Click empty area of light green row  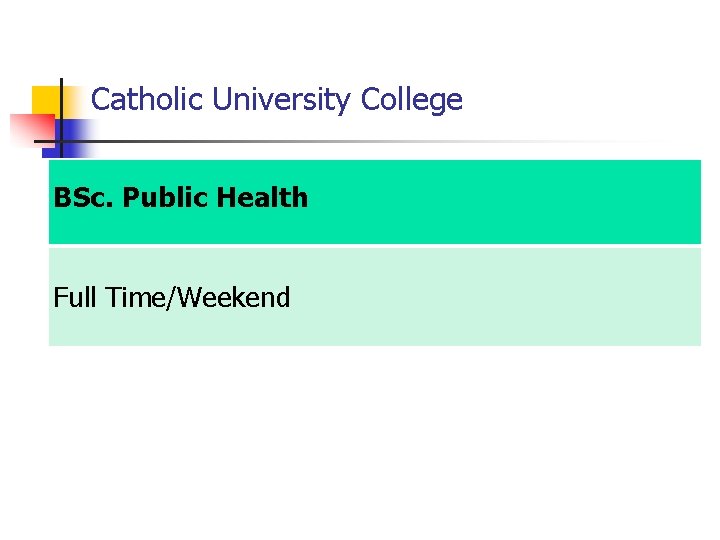coord(500,298)
